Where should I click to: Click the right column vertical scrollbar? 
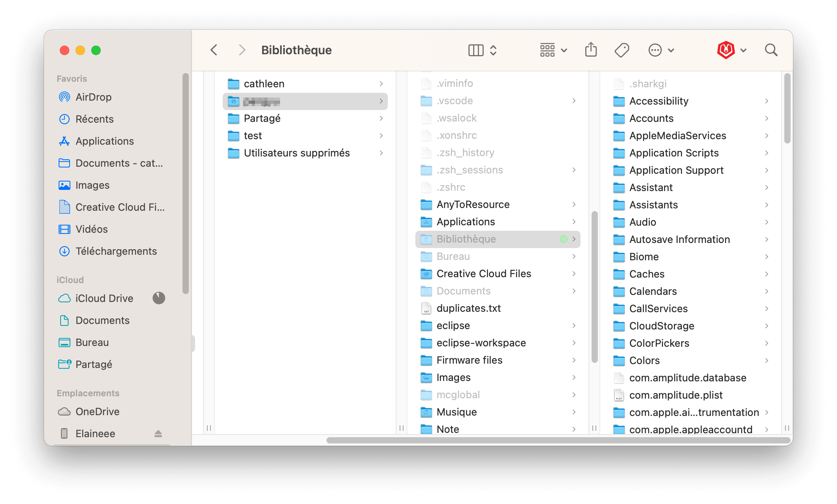point(787,109)
